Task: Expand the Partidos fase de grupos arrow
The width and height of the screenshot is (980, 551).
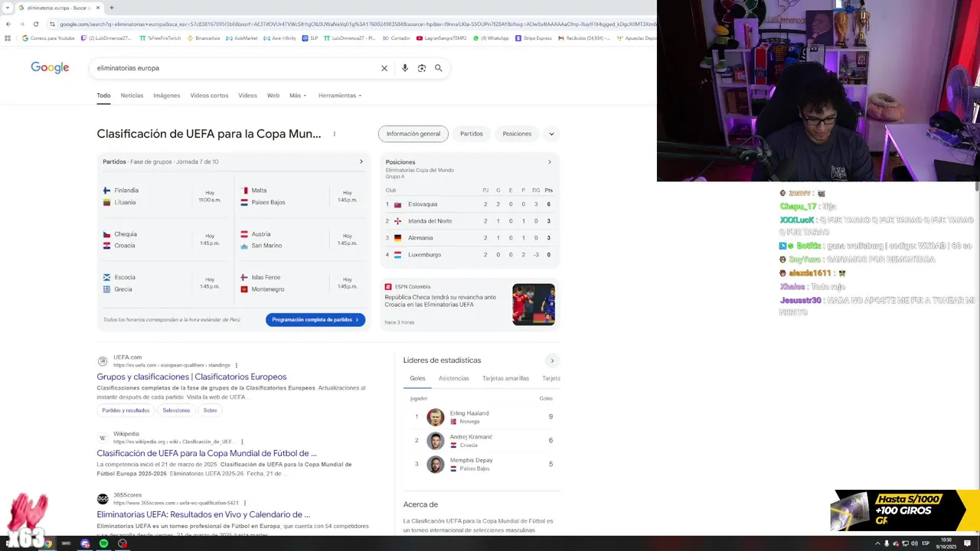Action: tap(361, 161)
